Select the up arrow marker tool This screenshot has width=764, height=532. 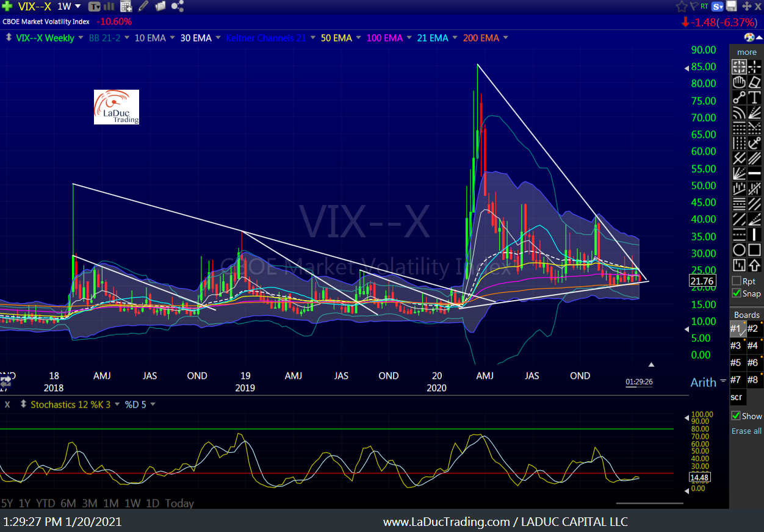(754, 265)
